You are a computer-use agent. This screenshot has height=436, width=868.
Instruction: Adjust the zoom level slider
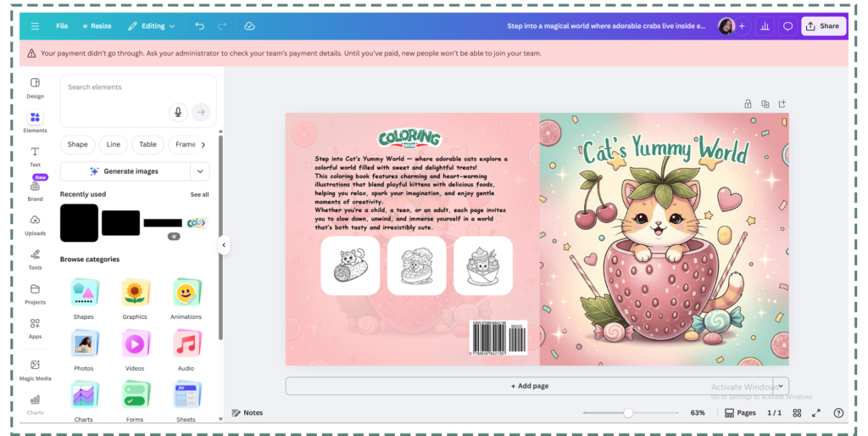coord(628,413)
